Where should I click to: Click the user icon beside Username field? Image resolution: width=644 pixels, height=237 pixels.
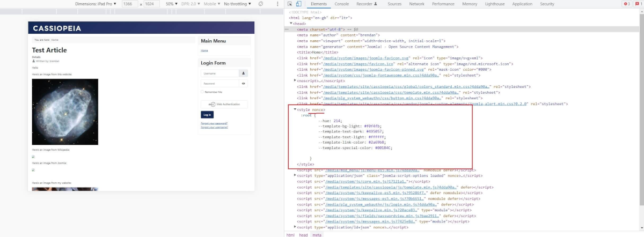(x=244, y=73)
